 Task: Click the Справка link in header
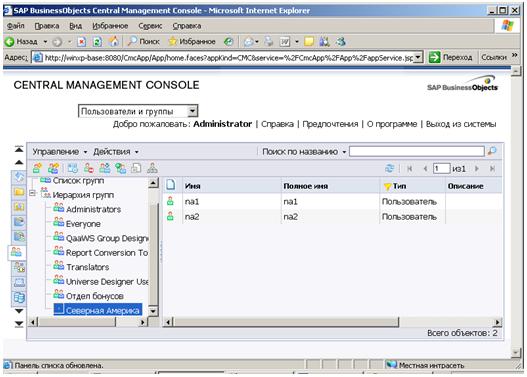click(277, 124)
